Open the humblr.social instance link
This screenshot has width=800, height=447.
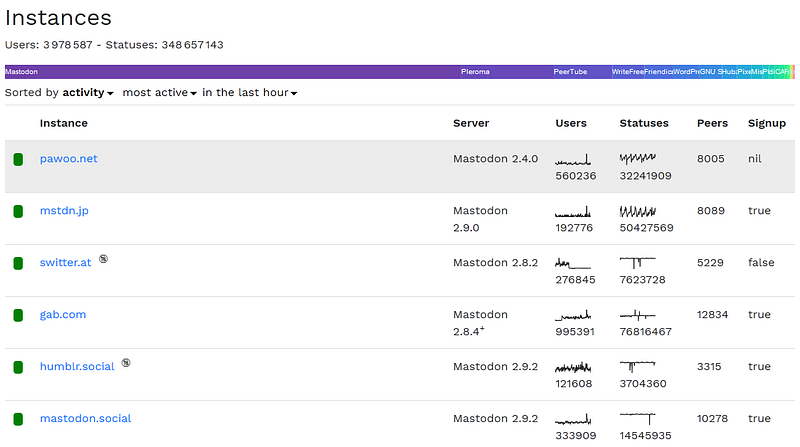pos(77,367)
